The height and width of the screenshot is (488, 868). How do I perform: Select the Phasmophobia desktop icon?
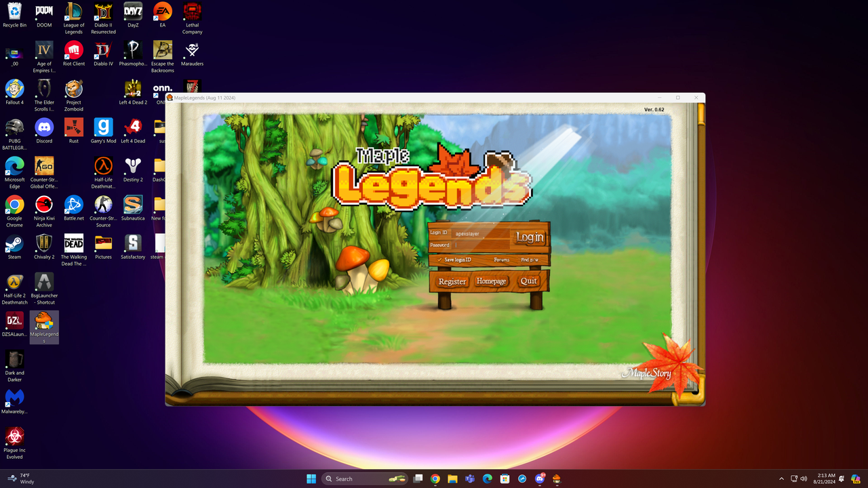133,54
